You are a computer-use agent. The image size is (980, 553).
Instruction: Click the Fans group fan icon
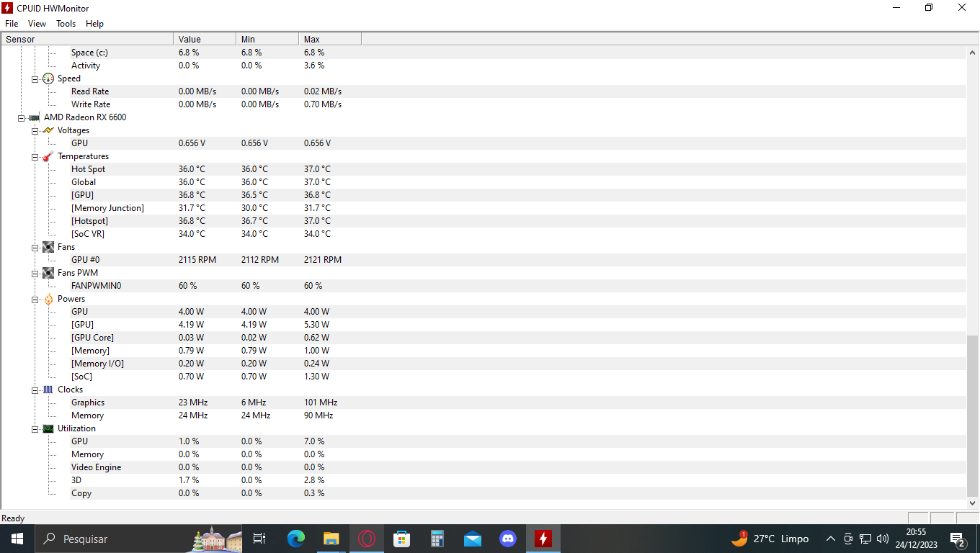(x=48, y=247)
